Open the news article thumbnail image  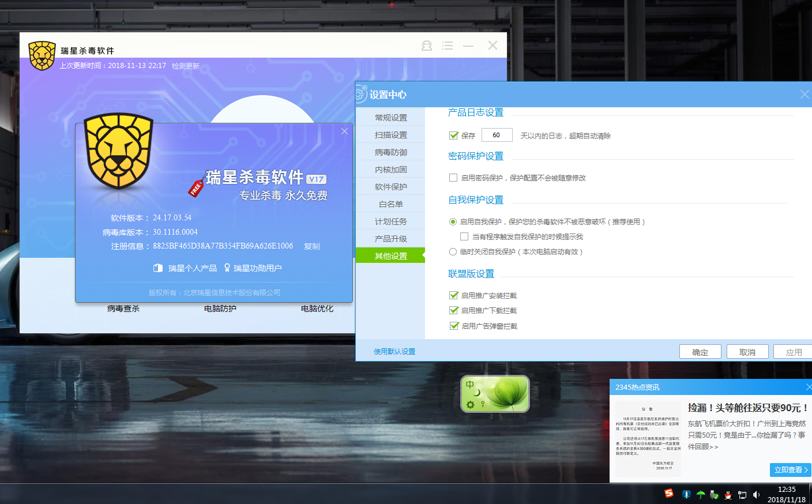click(648, 438)
